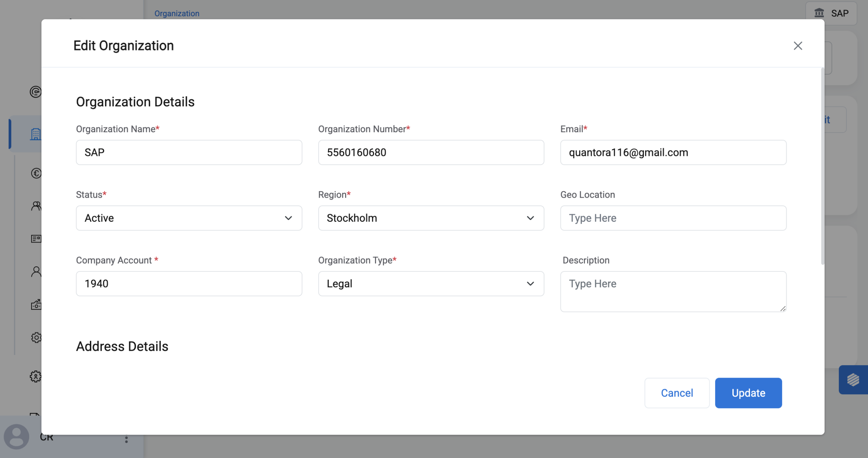Click the bank icon beside SAP
The height and width of the screenshot is (458, 868).
pyautogui.click(x=819, y=13)
